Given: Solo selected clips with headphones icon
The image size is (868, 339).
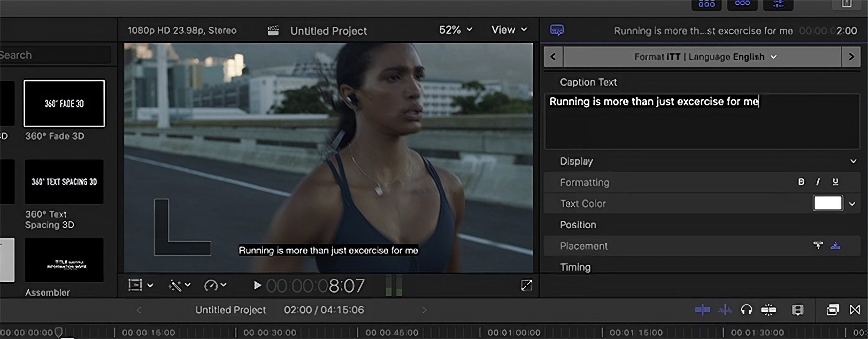Looking at the screenshot, I should point(746,310).
